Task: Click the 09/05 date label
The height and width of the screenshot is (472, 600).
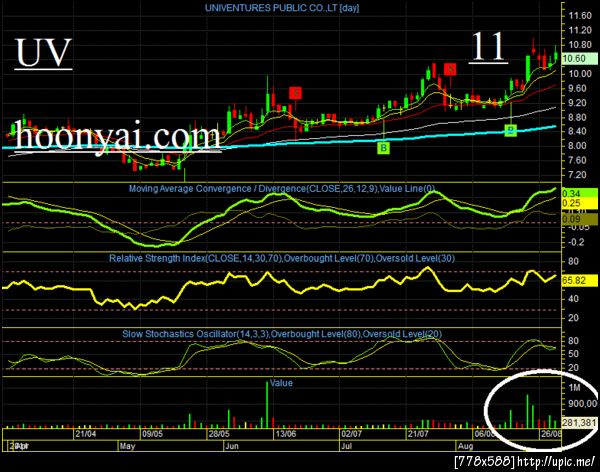Action: 152,434
